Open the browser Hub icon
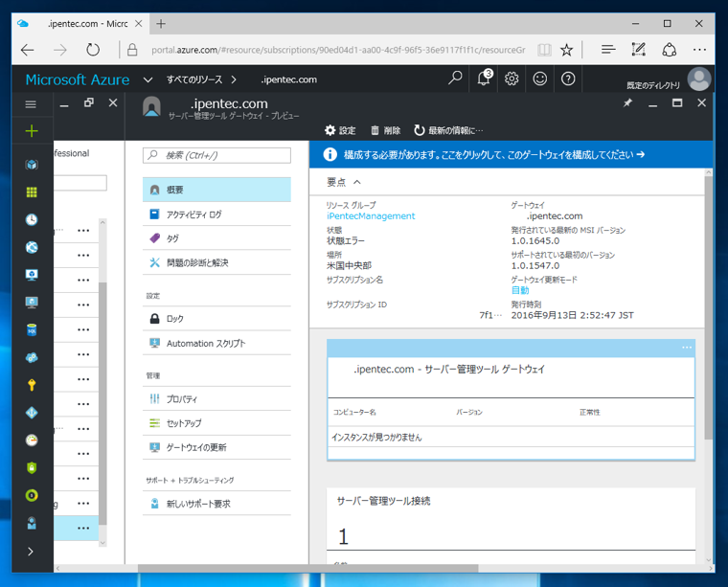 pyautogui.click(x=608, y=50)
